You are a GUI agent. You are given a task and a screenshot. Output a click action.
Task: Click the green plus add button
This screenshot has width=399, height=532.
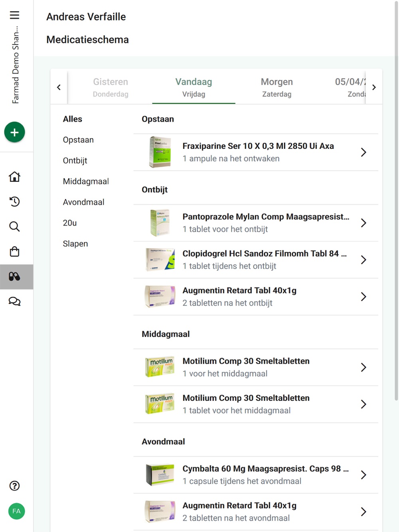(15, 132)
